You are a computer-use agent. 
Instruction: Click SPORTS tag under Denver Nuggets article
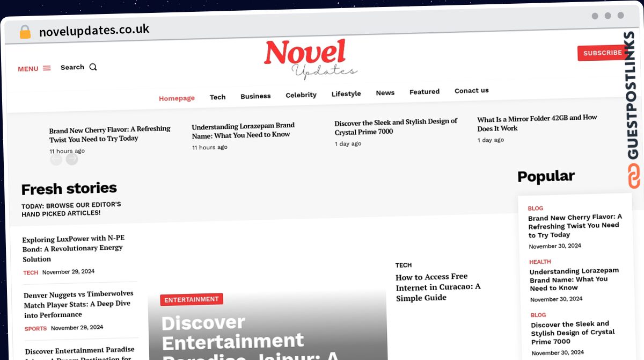pyautogui.click(x=35, y=329)
